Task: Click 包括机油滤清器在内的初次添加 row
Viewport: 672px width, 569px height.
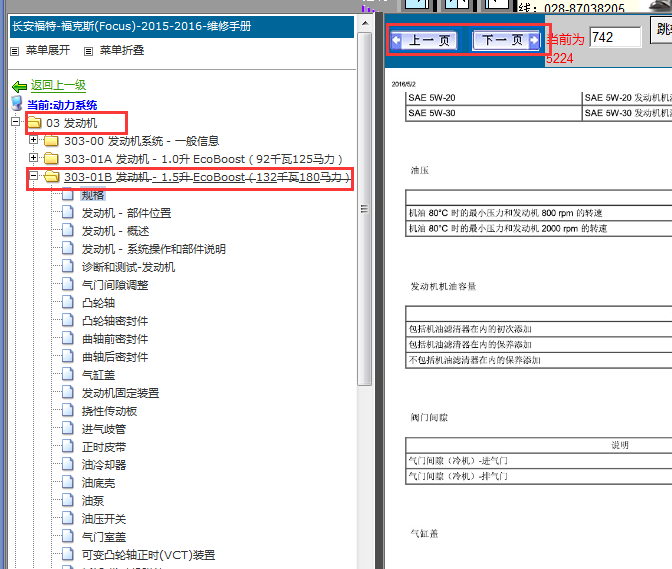Action: tap(539, 329)
